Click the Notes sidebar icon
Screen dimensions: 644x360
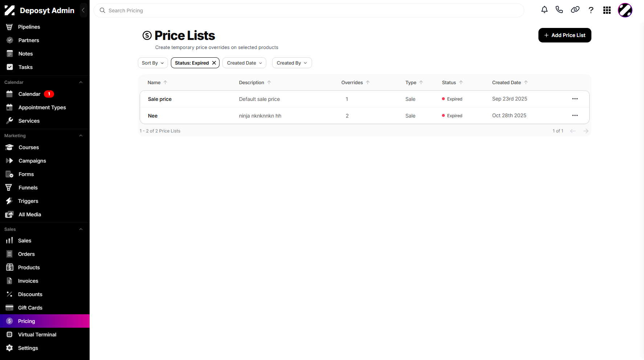click(x=10, y=54)
